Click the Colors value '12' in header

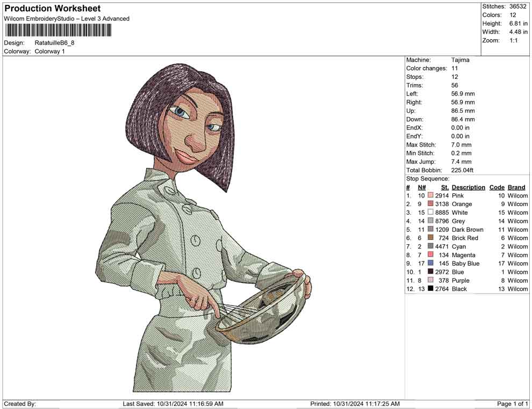tap(513, 15)
